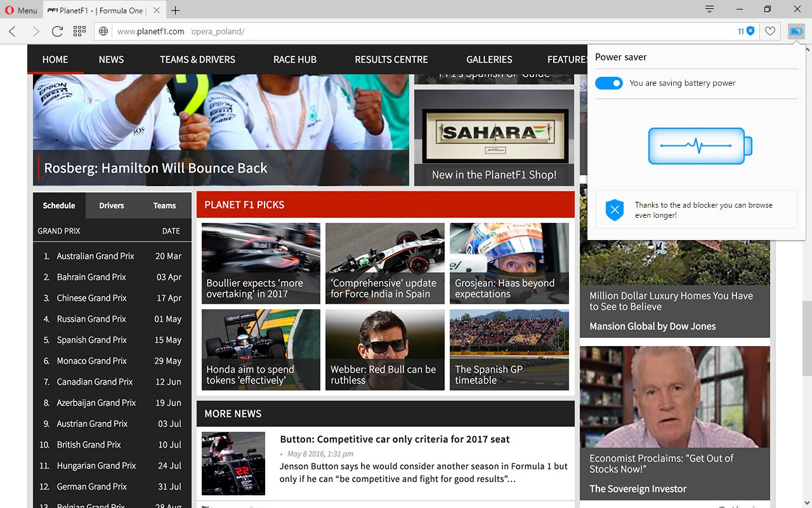The height and width of the screenshot is (508, 812).
Task: Select the PlanetF1 browser tab
Action: click(x=104, y=10)
